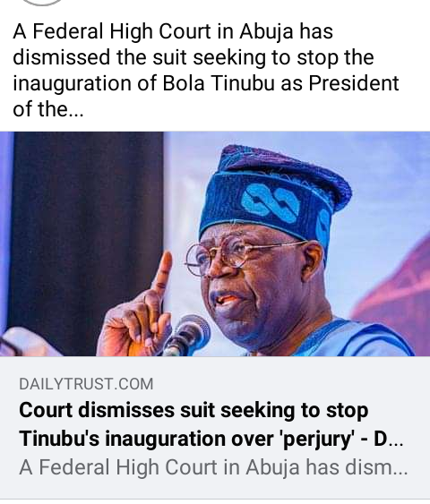Image resolution: width=430 pixels, height=504 pixels.
Task: Click caption line "dismissed the suit seeking to stop the"
Action: (x=193, y=58)
